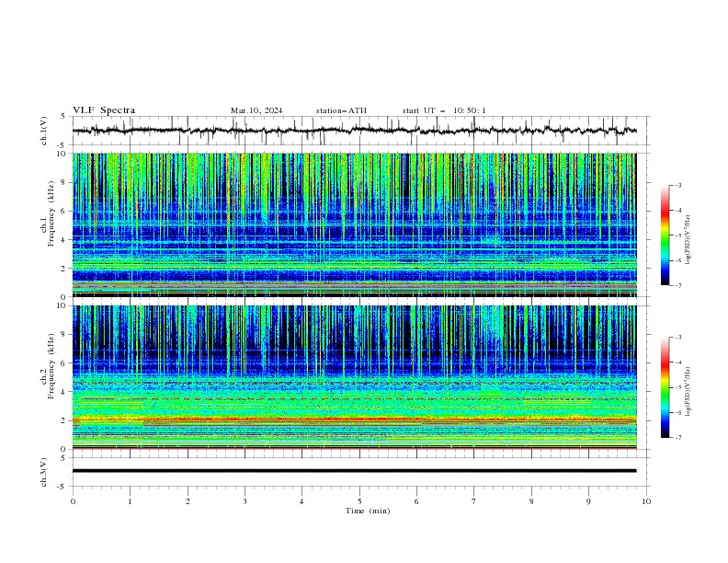Click the "station=ATH" header label
This screenshot has height=563, width=728.
341,110
